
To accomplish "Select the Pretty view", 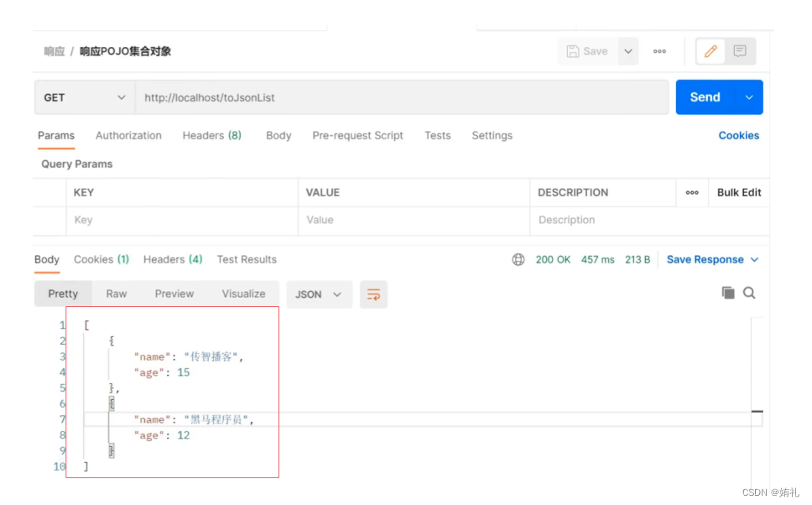I will [x=63, y=294].
